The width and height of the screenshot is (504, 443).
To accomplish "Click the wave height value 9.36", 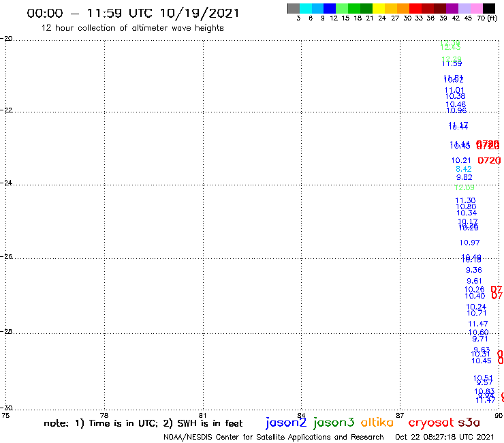I will click(x=474, y=270).
